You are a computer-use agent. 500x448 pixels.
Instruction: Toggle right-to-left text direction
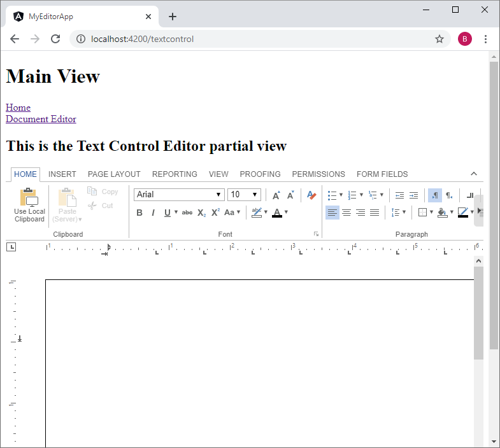pos(449,195)
